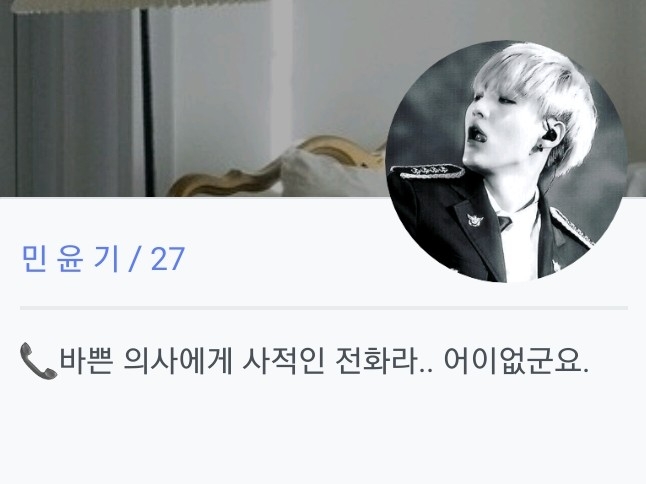Tap the lapel badge in the profile photo
646x484 pixels.
click(475, 221)
